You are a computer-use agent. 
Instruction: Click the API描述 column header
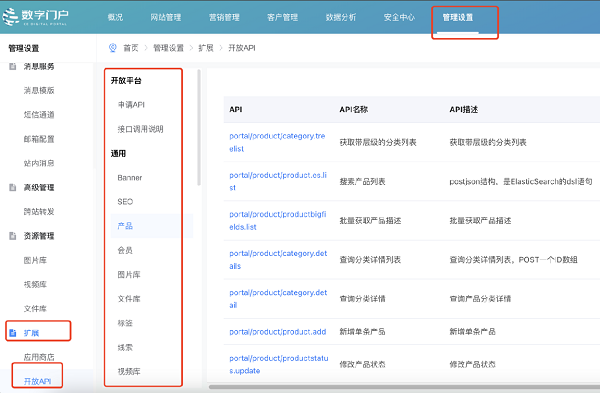click(x=464, y=109)
